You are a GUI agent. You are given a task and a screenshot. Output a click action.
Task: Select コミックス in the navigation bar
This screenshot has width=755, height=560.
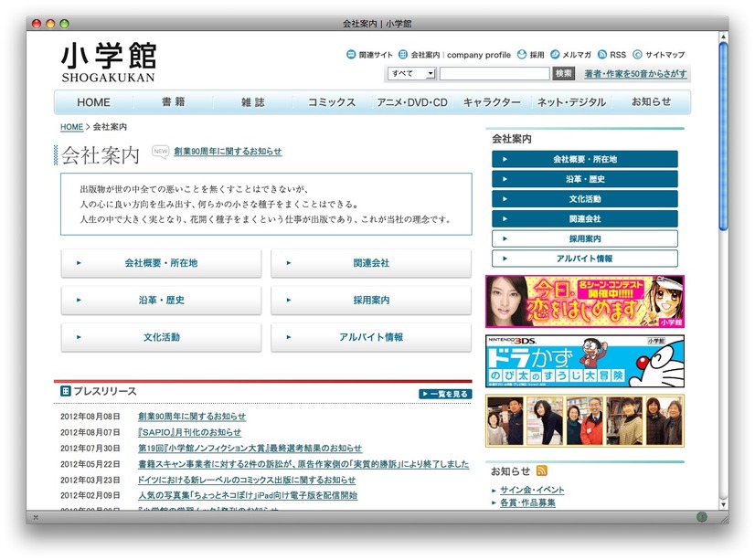pyautogui.click(x=332, y=102)
